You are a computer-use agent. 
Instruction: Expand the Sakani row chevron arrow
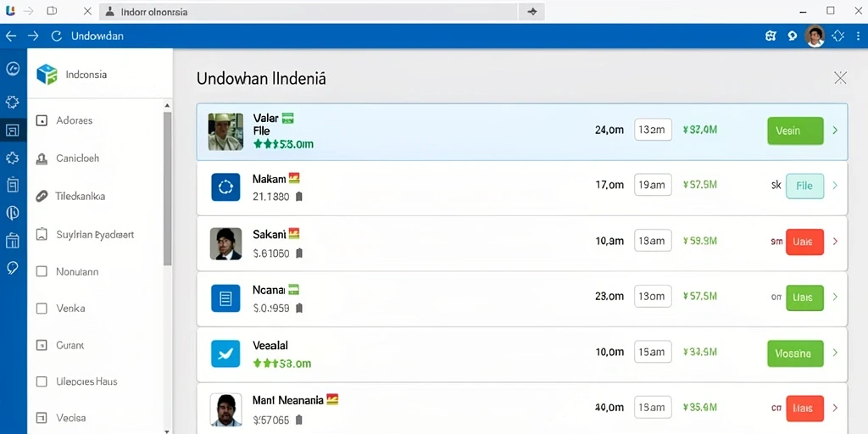pyautogui.click(x=835, y=242)
